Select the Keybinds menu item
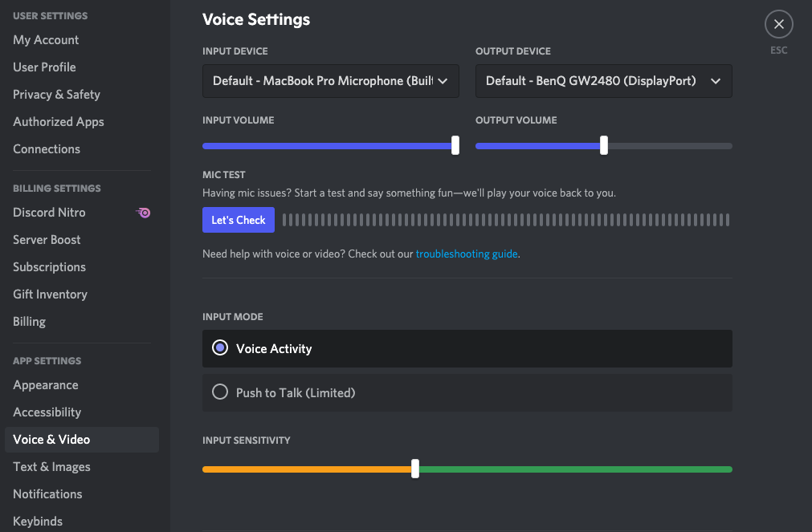The image size is (812, 532). coord(38,522)
